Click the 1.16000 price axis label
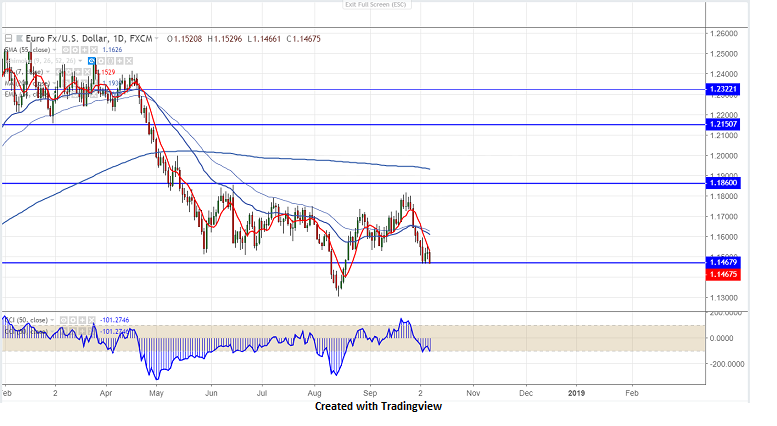Screen dimensions: 777x426 723,237
